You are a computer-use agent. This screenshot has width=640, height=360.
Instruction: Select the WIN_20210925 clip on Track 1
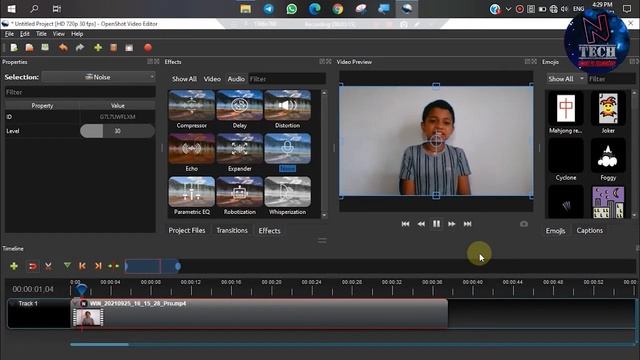[260, 313]
